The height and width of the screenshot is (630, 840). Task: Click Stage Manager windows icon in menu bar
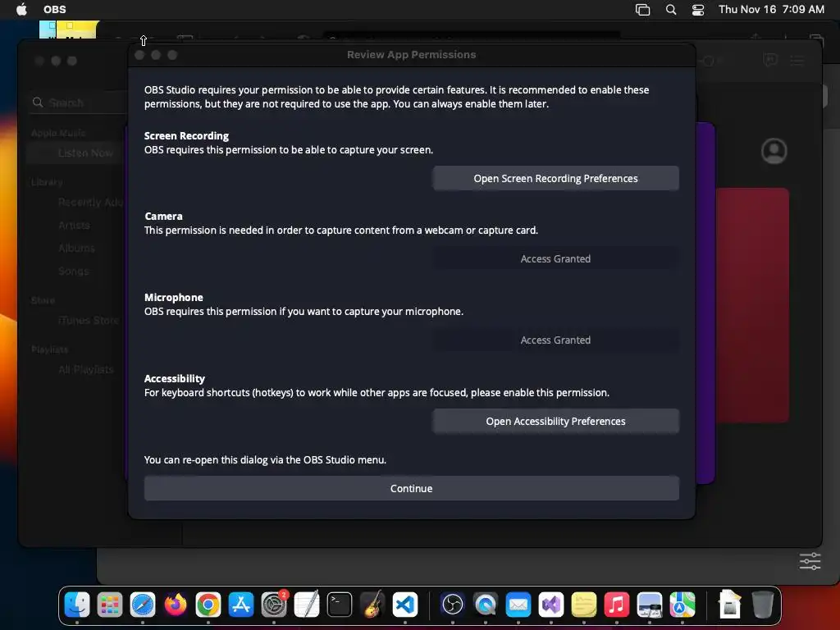[642, 9]
